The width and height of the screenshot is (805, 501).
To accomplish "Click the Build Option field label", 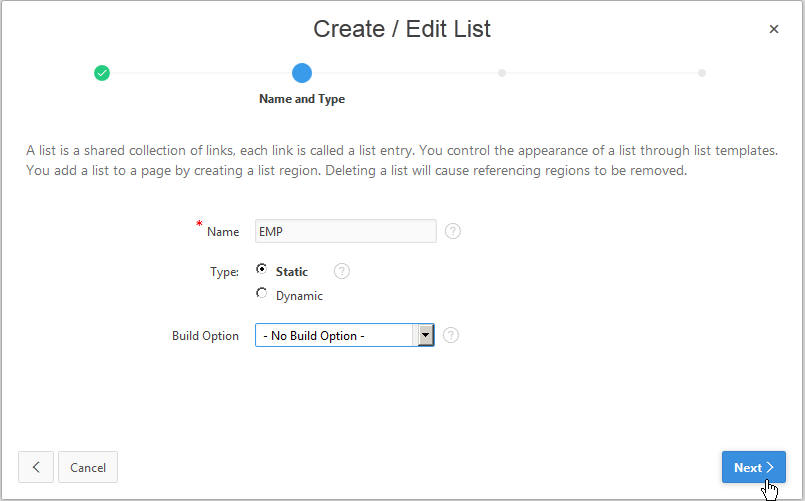I will (x=205, y=336).
